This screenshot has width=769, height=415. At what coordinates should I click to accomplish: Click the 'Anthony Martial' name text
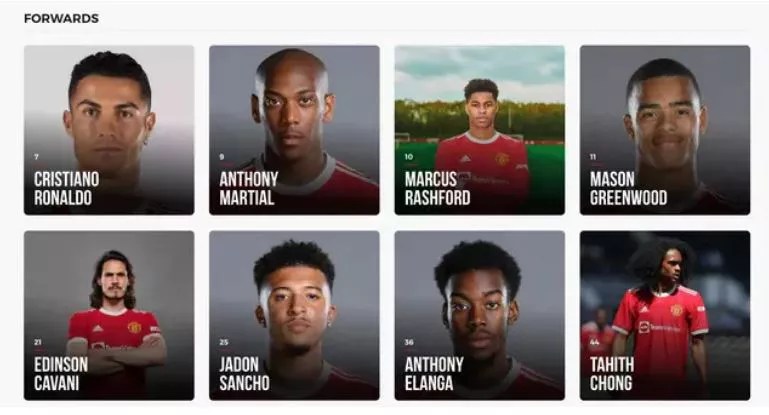[249, 188]
